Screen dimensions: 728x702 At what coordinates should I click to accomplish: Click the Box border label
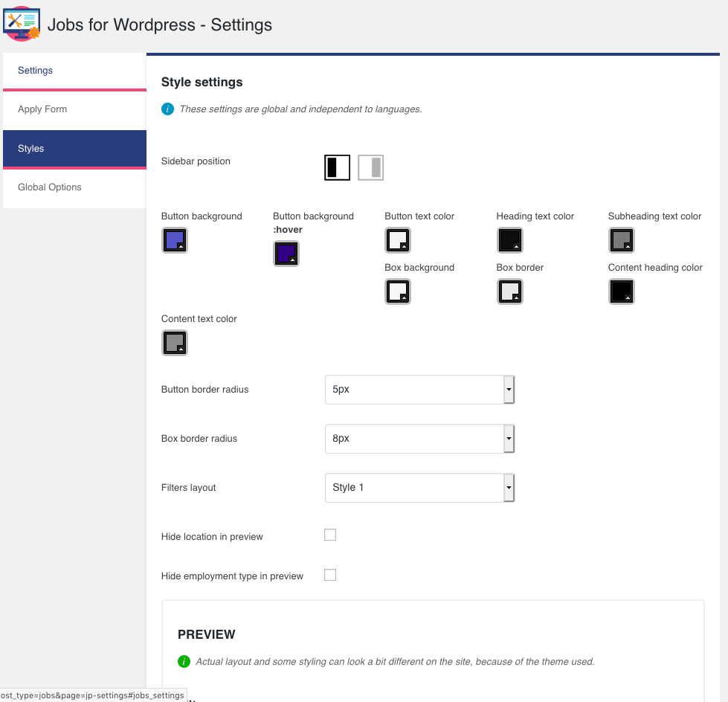pyautogui.click(x=520, y=268)
